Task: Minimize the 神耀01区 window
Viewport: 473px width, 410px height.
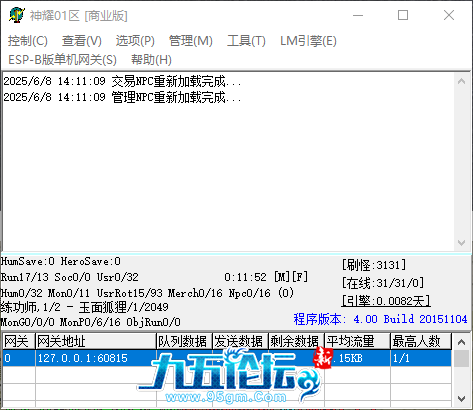Action: pyautogui.click(x=358, y=15)
